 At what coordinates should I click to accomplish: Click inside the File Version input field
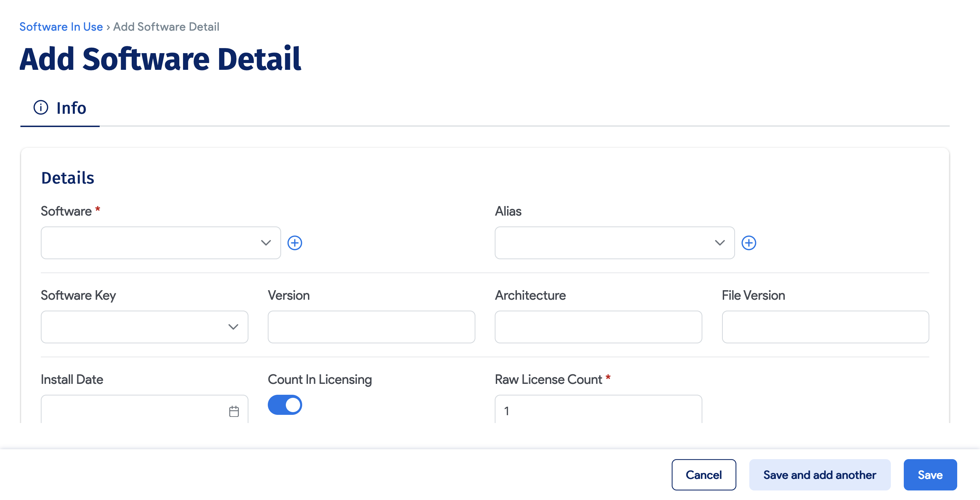point(826,327)
